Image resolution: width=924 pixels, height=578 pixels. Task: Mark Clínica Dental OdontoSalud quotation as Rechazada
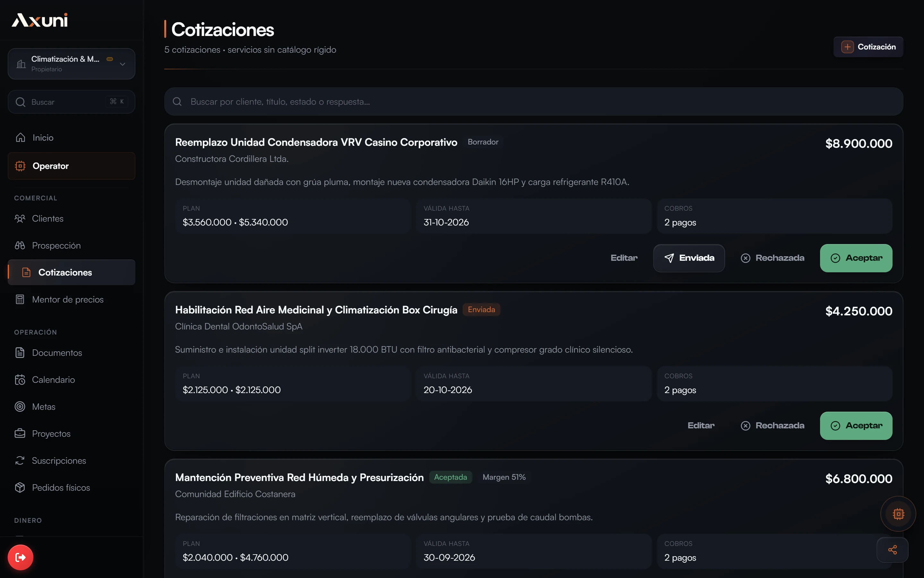(773, 425)
